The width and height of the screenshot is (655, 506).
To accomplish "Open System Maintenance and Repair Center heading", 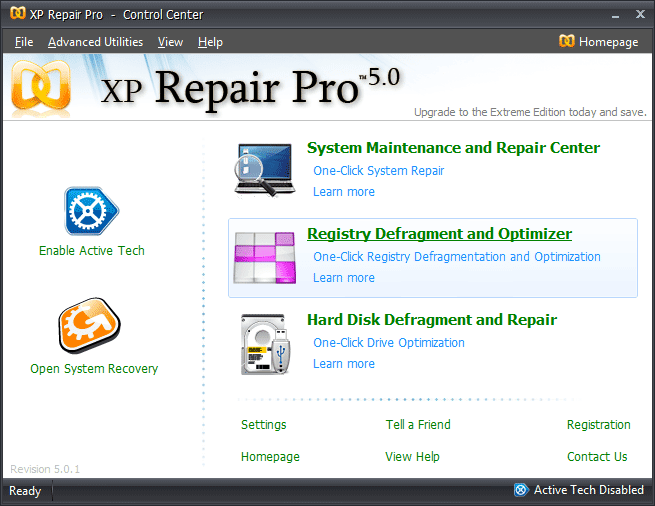I will pyautogui.click(x=453, y=147).
